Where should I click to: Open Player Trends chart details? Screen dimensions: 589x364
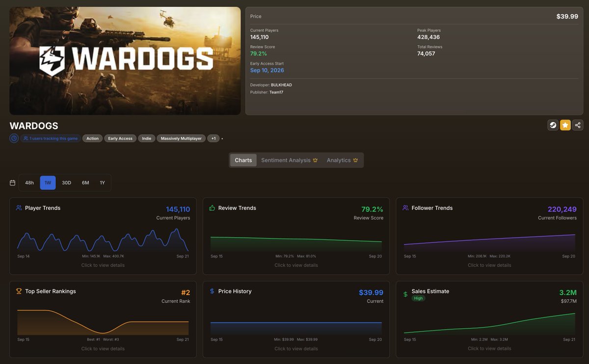[103, 265]
